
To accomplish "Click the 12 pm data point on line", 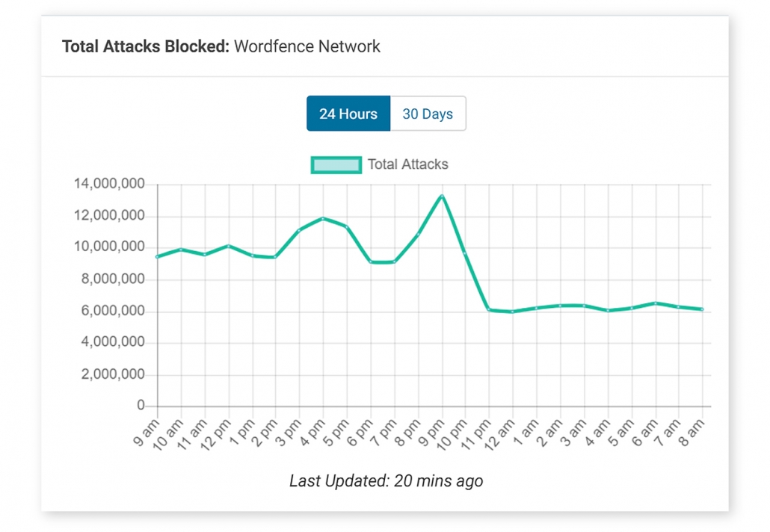I will tap(228, 246).
